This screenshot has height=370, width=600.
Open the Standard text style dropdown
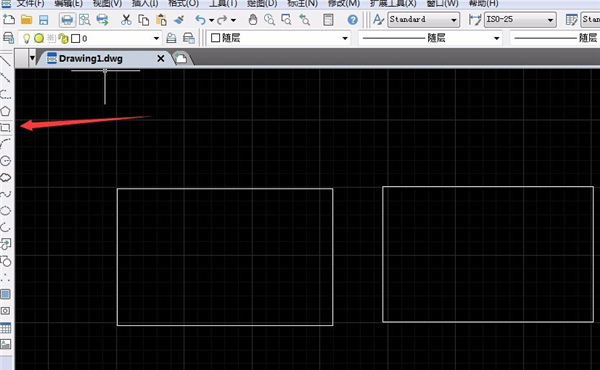(x=423, y=20)
